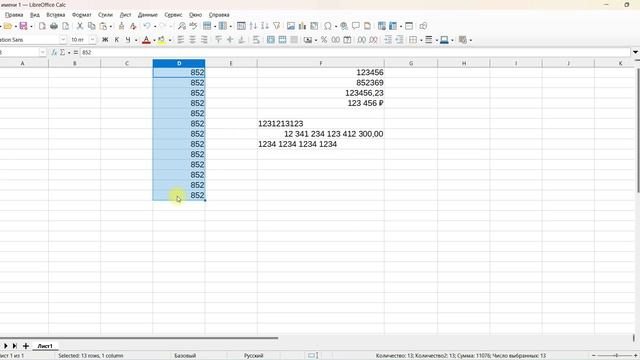Click the Insert hyperlink icon
This screenshot has width=640, height=360.
(344, 26)
